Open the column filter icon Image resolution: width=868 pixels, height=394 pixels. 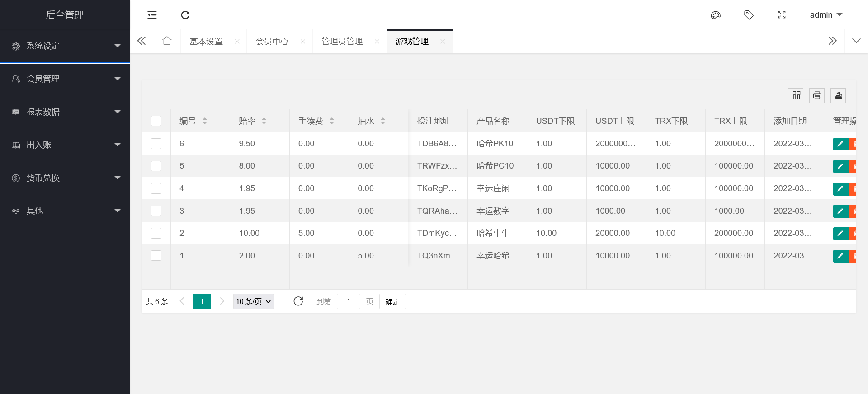pos(796,95)
